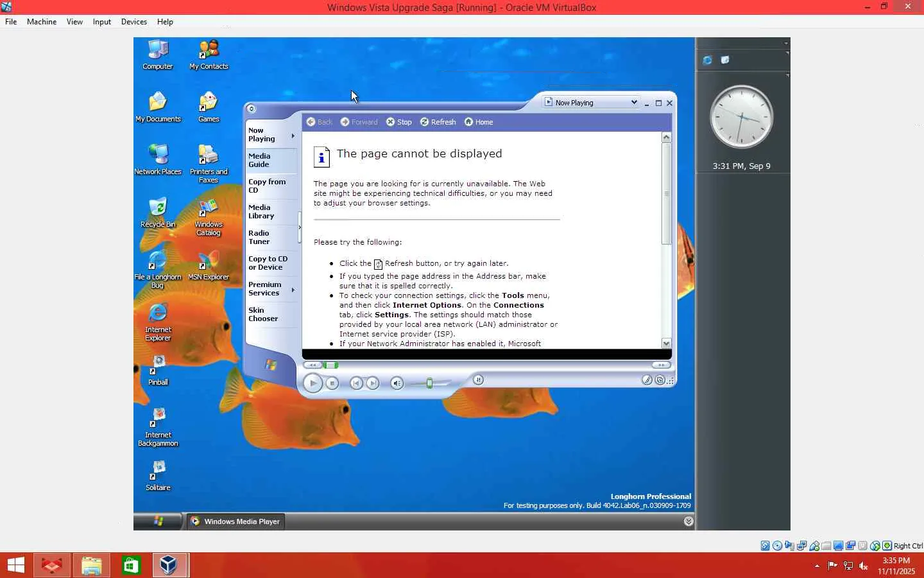Screen dimensions: 924x578
Task: Expand the Now Playing sidebar arrow
Action: 293,136
